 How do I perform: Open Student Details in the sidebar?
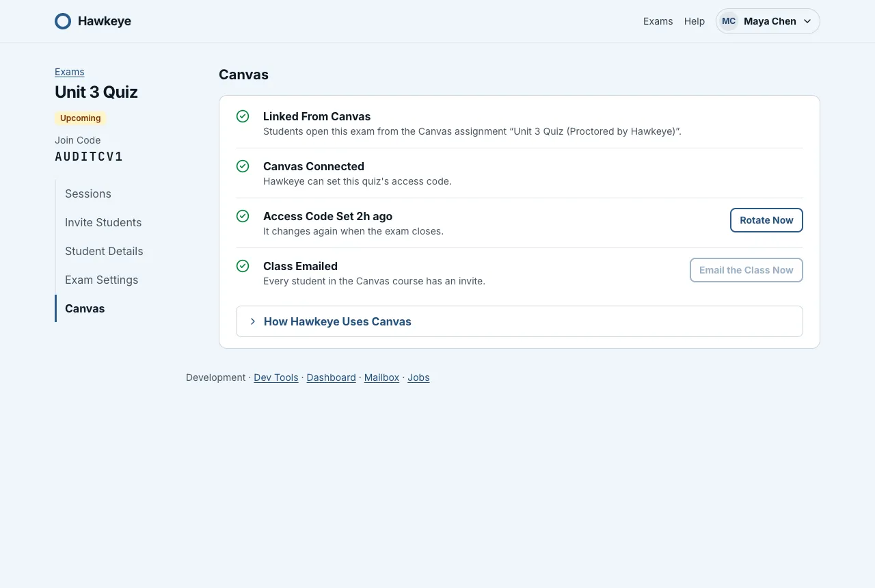pos(104,251)
